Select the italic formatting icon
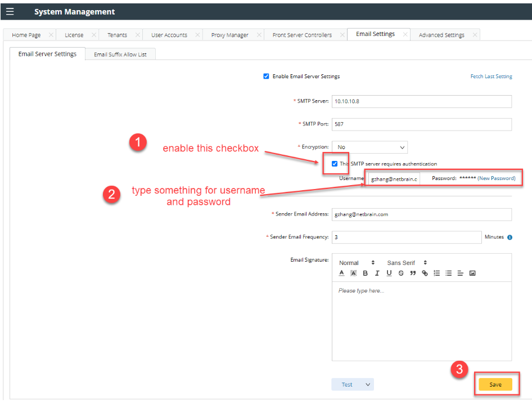 (x=377, y=273)
